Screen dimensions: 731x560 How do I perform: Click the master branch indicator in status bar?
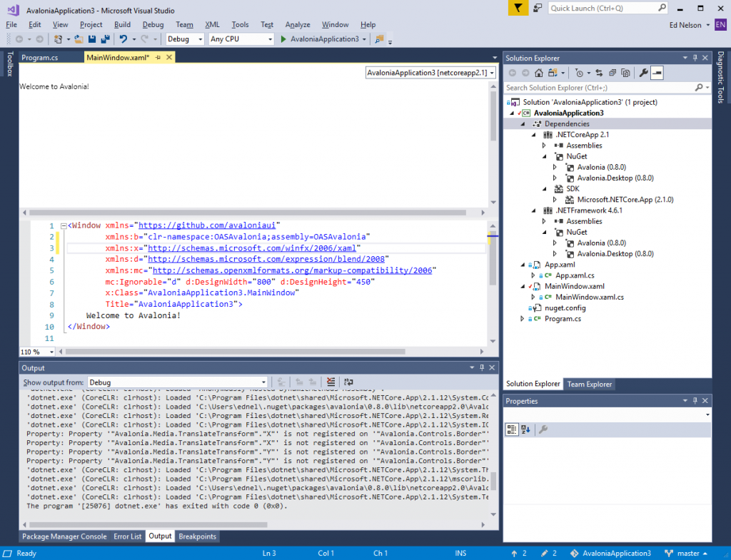[x=687, y=553]
